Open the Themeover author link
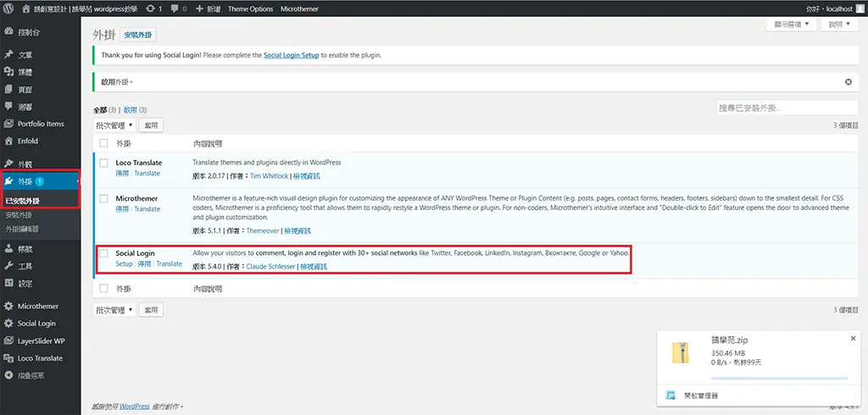This screenshot has height=415, width=868. click(263, 230)
